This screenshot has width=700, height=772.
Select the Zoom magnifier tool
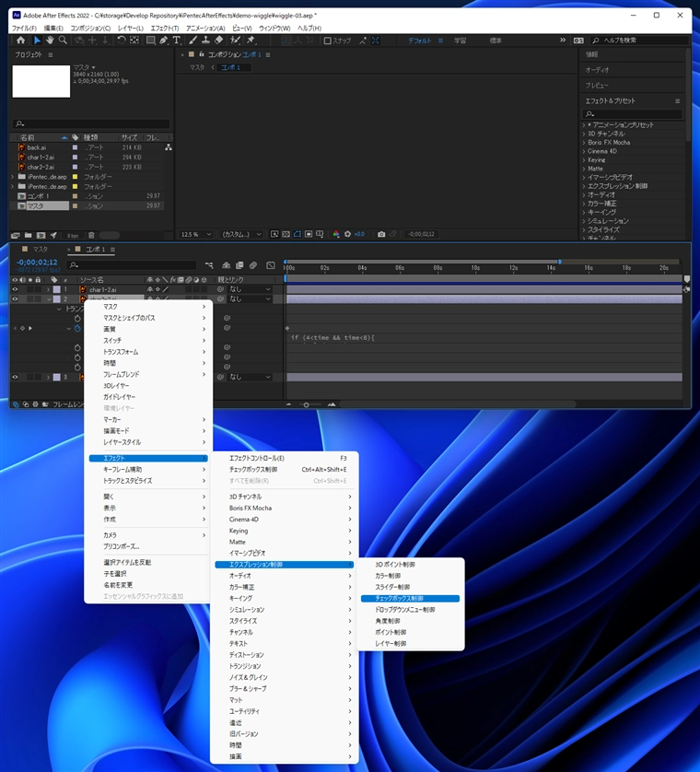[63, 41]
